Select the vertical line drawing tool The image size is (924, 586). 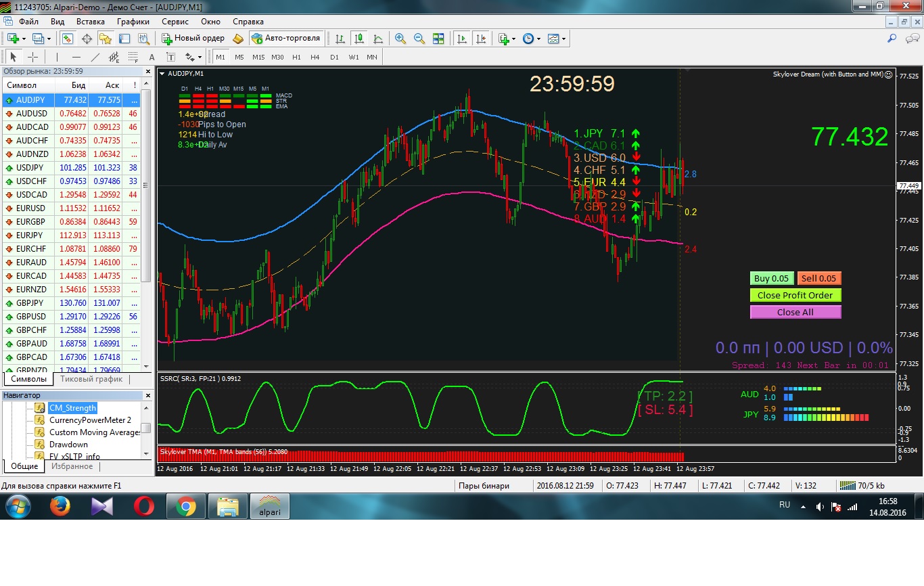click(x=57, y=57)
